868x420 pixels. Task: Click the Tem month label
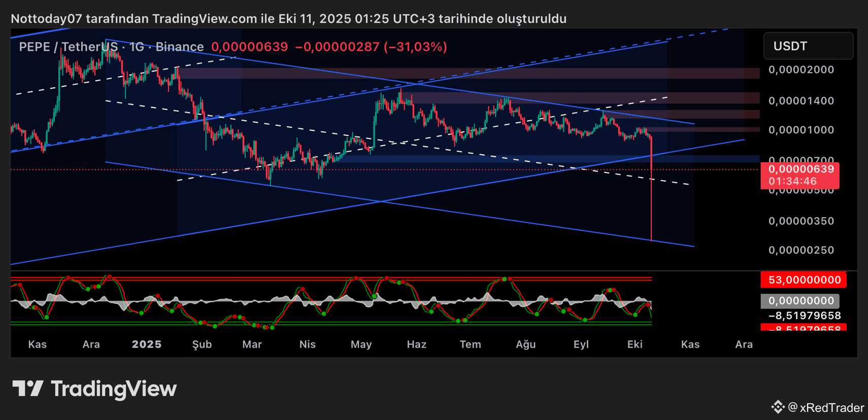click(x=471, y=344)
